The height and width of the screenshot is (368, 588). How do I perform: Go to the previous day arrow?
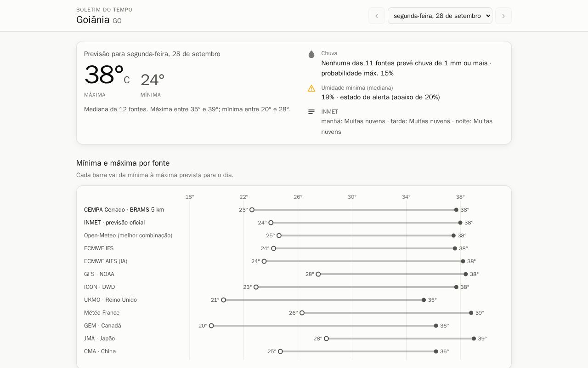377,16
